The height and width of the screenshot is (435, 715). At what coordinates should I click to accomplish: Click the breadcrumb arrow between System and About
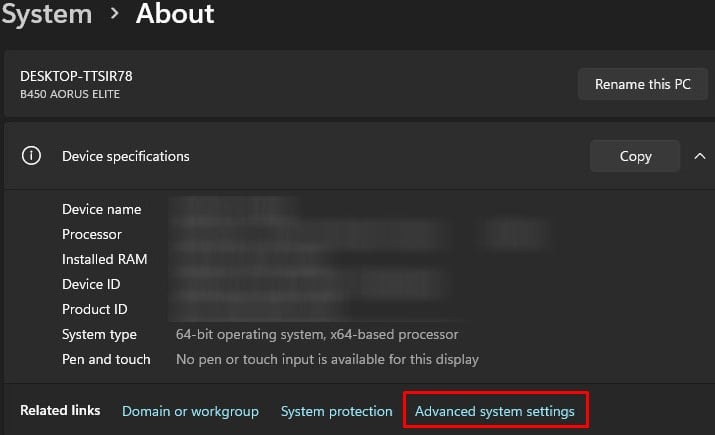pyautogui.click(x=114, y=14)
